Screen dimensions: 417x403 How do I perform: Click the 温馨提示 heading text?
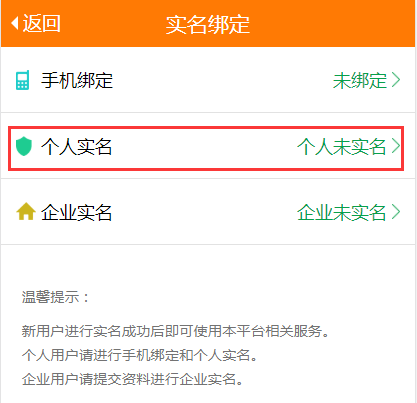point(55,297)
